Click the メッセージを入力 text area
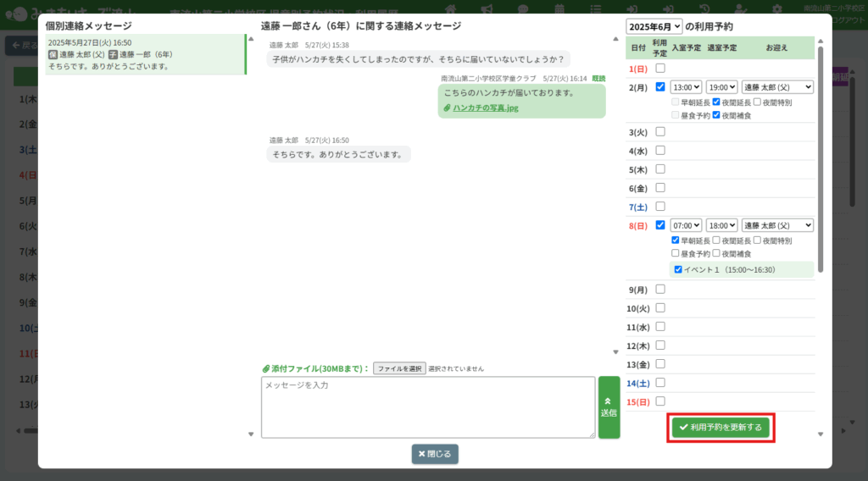The height and width of the screenshot is (481, 868). [427, 407]
